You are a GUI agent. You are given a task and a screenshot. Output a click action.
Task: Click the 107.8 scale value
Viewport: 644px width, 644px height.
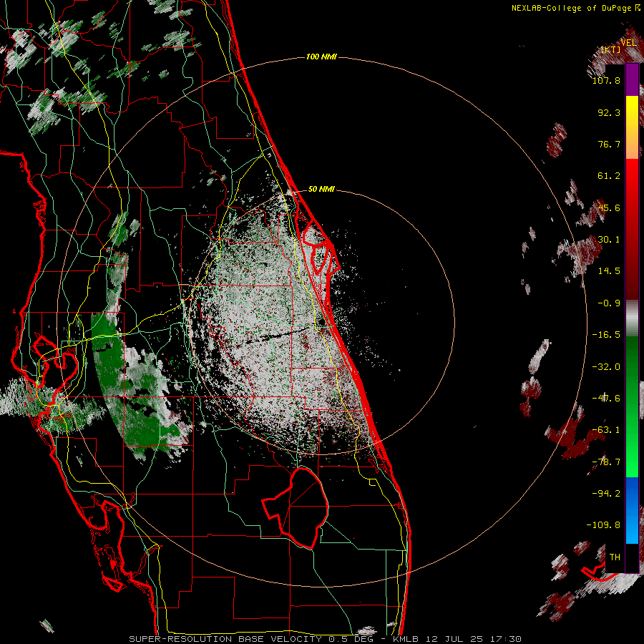tap(606, 80)
